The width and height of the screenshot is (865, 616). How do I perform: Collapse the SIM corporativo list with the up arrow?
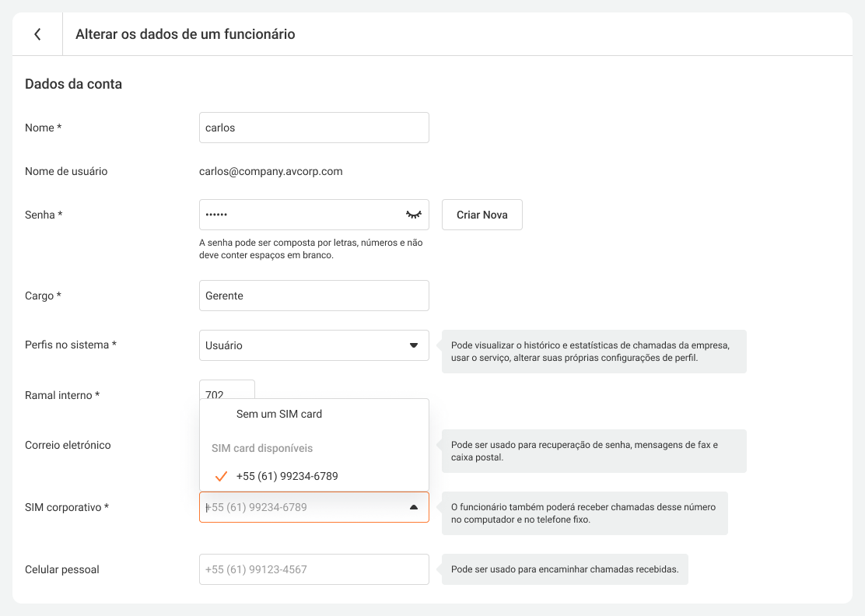click(413, 507)
